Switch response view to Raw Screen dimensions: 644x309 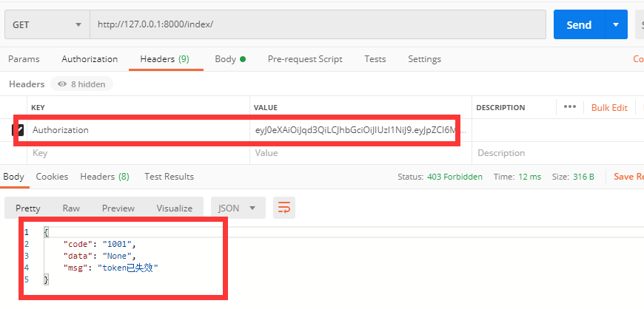(x=71, y=208)
